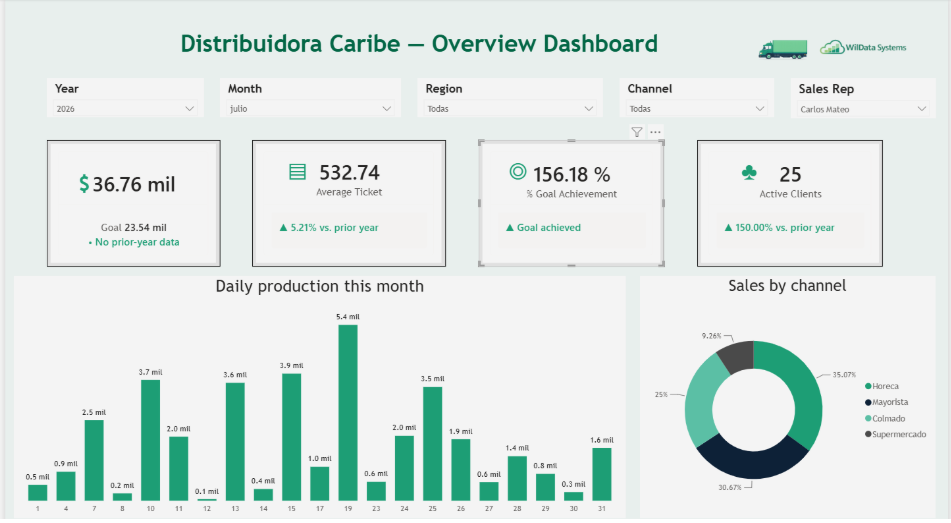Image resolution: width=951 pixels, height=523 pixels.
Task: Click the WilData Systems cloud logo
Action: (x=863, y=47)
